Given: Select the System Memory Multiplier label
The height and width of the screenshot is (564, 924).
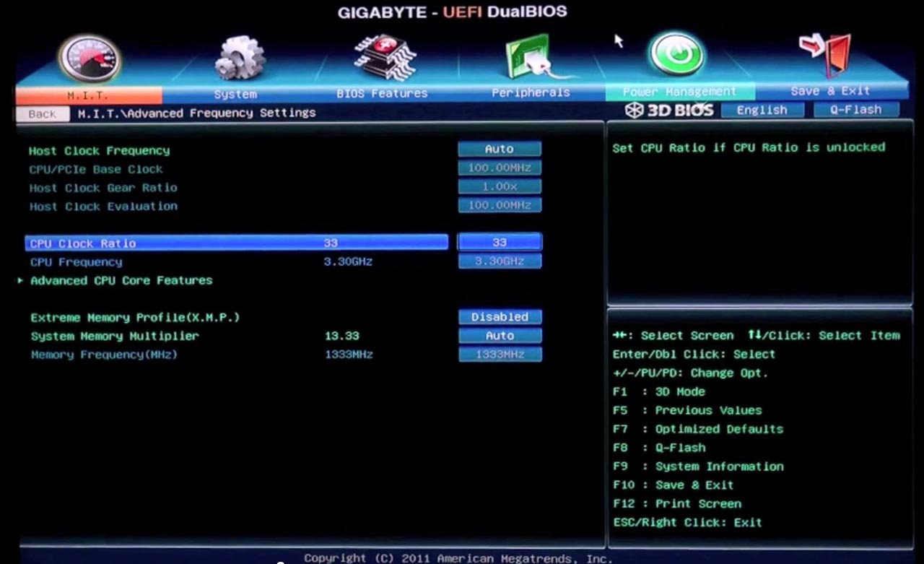Looking at the screenshot, I should pyautogui.click(x=115, y=336).
